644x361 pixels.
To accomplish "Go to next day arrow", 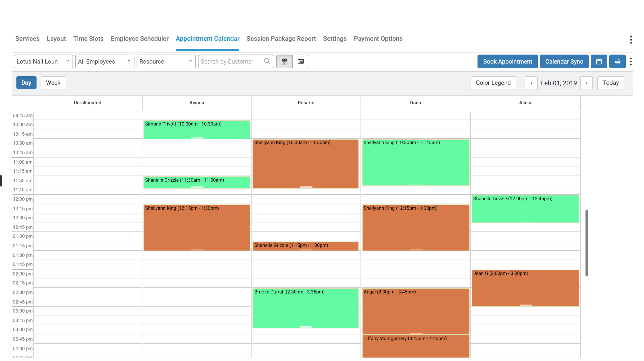I will (x=586, y=83).
